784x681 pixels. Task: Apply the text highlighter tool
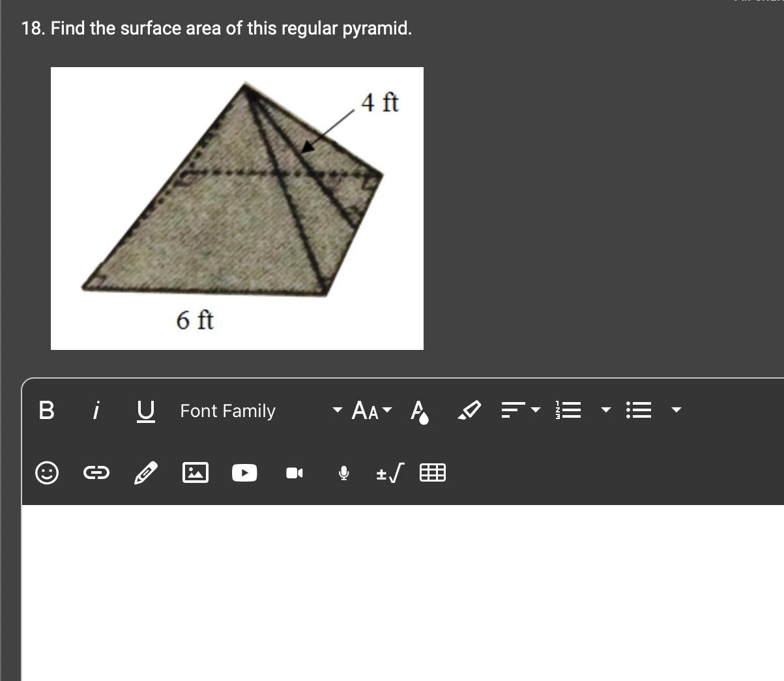469,410
